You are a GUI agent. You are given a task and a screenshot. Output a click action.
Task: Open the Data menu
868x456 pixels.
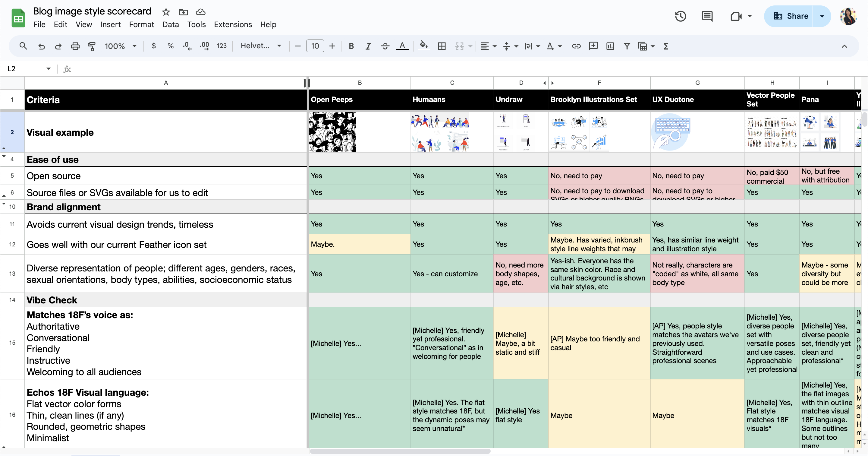[171, 24]
